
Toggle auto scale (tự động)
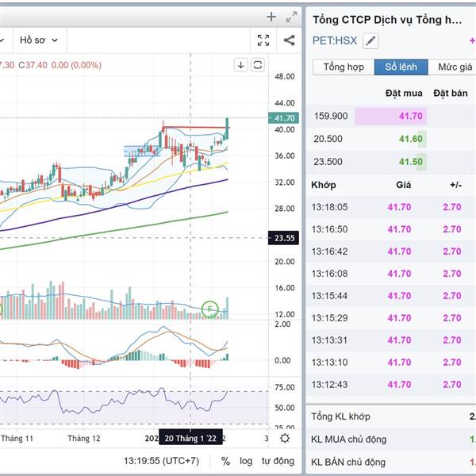(277, 461)
